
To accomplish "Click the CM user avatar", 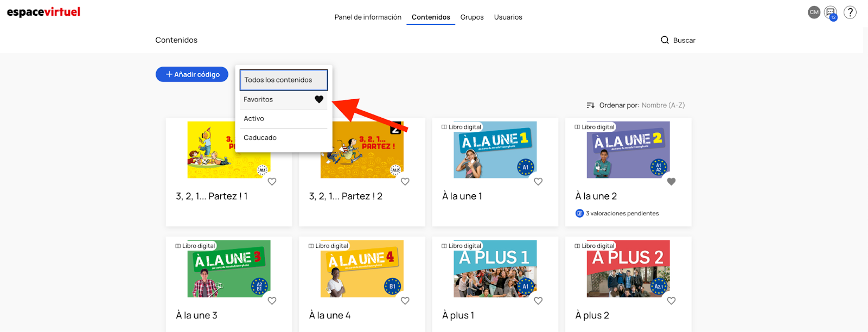I will (814, 12).
